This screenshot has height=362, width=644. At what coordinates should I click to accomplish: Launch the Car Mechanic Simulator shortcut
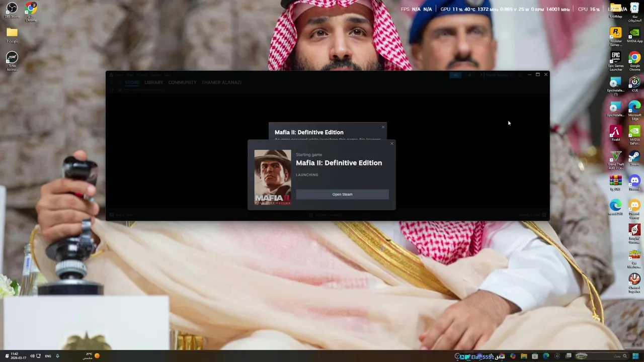click(x=634, y=258)
